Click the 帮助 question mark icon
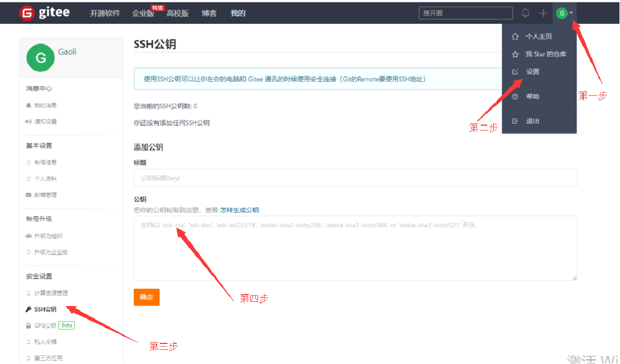Screen dimensions: 620x364 coord(514,96)
